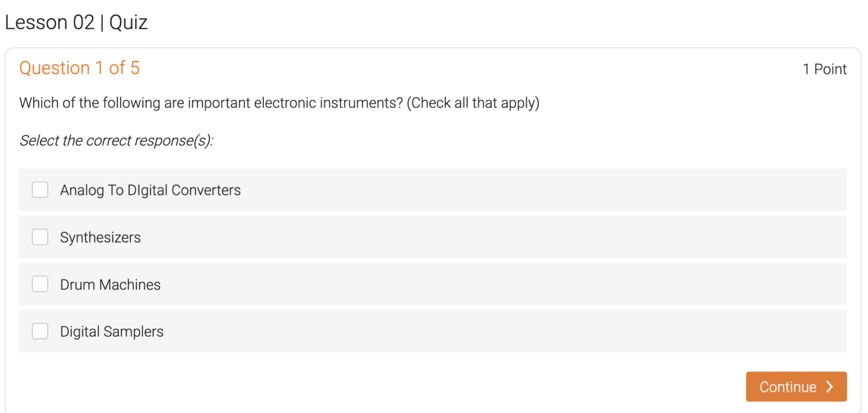Enable the Drum Machines checkbox
Screen dimensions: 868x413
[40, 284]
